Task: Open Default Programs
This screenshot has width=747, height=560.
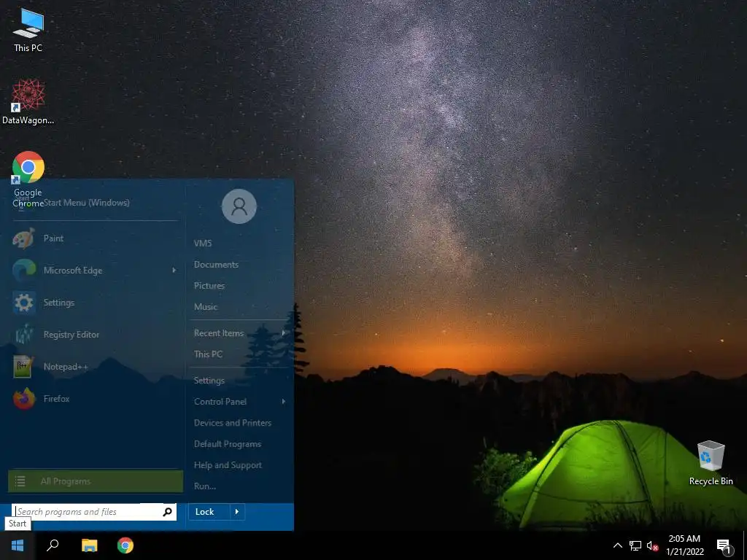Action: pyautogui.click(x=228, y=444)
